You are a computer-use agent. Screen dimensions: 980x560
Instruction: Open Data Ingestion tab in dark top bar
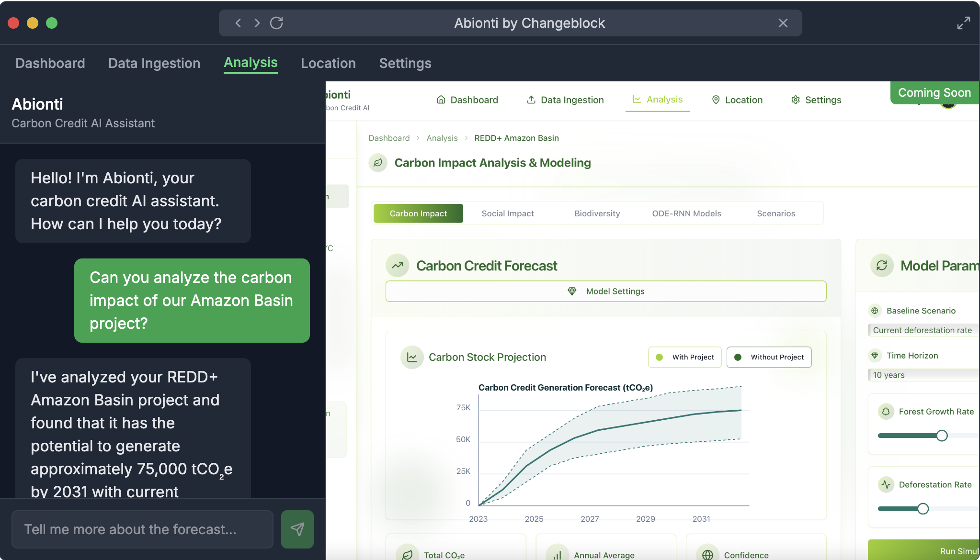click(154, 63)
